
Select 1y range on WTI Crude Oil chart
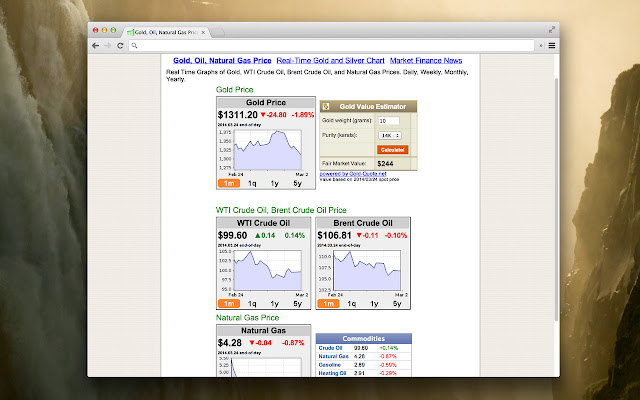275,304
